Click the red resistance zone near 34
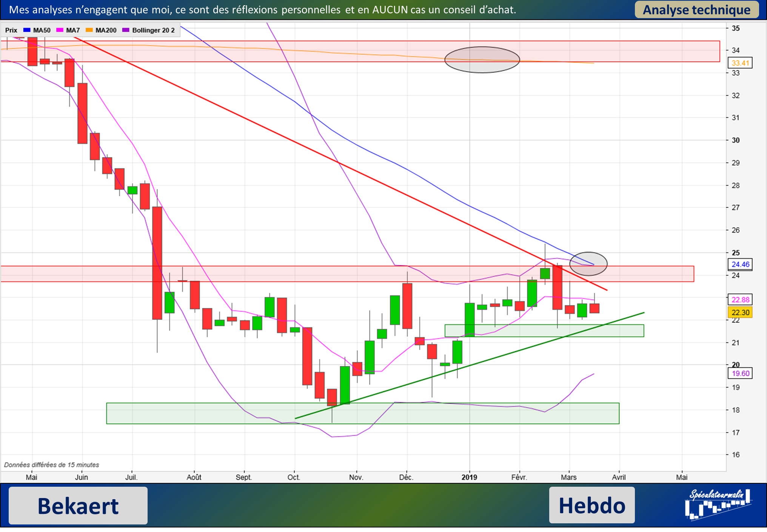This screenshot has width=767, height=532. coord(360,51)
